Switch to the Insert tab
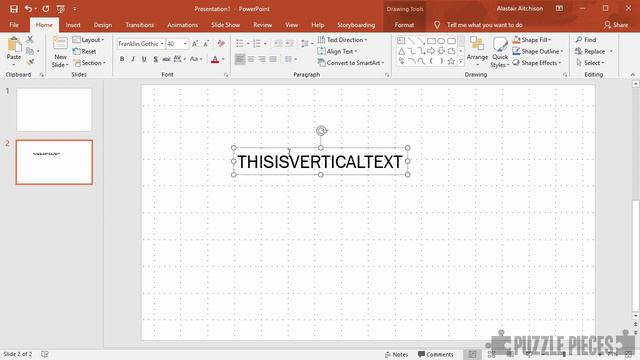Image resolution: width=640 pixels, height=360 pixels. coord(73,25)
